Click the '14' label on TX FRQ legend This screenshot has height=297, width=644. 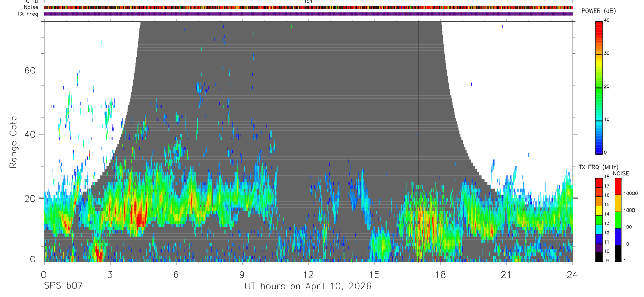(x=607, y=214)
